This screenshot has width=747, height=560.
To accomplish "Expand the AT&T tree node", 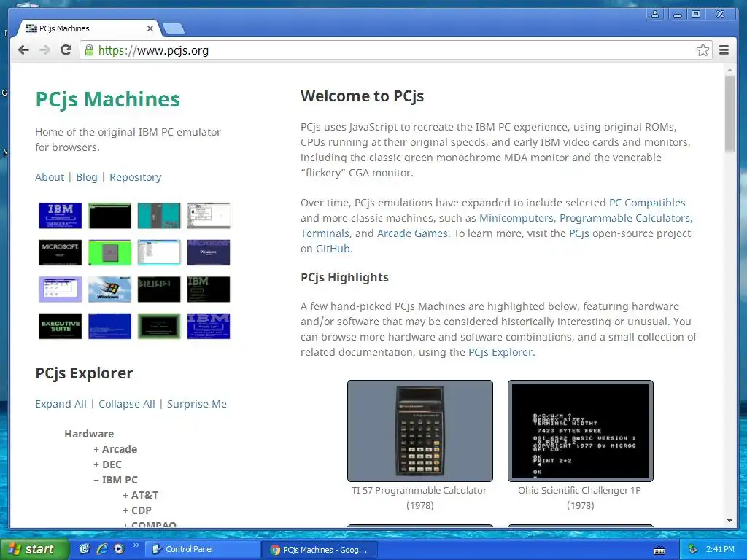I will pos(141,495).
